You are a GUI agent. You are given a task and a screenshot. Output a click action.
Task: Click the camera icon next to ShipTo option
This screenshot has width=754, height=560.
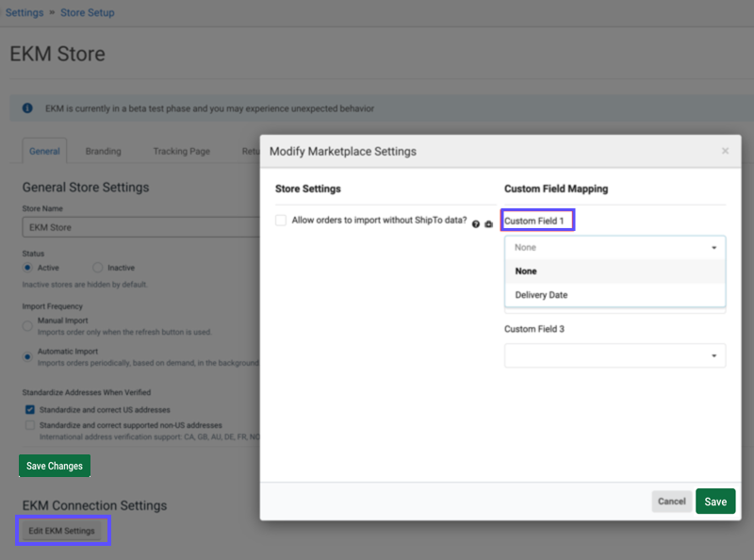tap(488, 224)
